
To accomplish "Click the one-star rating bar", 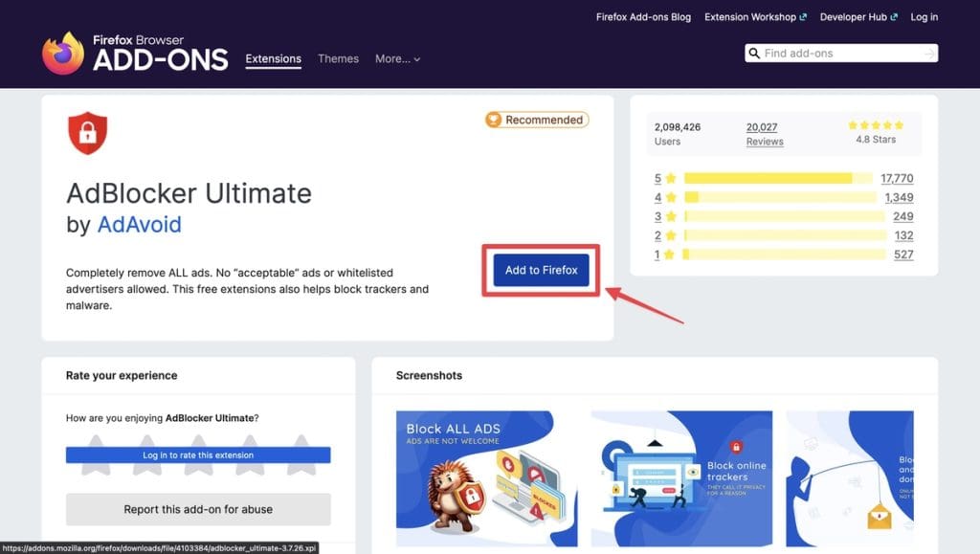I will tap(784, 255).
